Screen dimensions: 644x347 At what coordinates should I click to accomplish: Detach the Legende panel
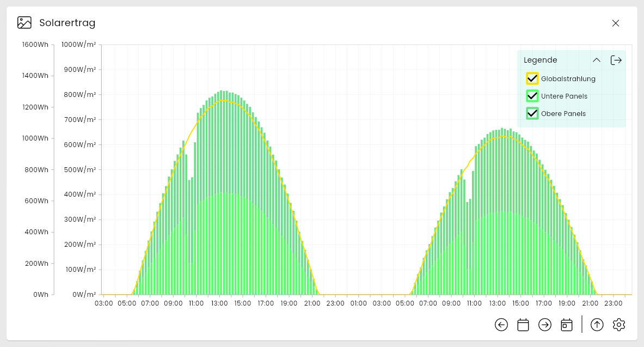[616, 60]
